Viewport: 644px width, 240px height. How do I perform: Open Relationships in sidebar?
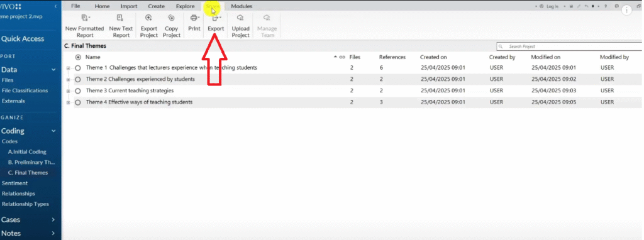pos(18,194)
